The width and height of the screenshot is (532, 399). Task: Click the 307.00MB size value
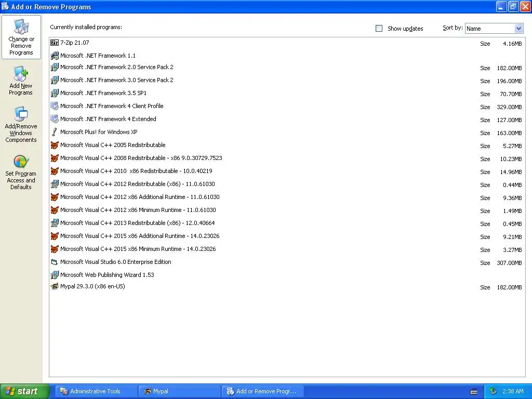click(509, 263)
